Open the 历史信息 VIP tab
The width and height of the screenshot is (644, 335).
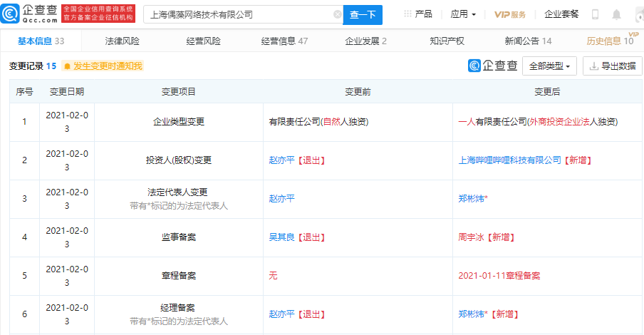[611, 41]
